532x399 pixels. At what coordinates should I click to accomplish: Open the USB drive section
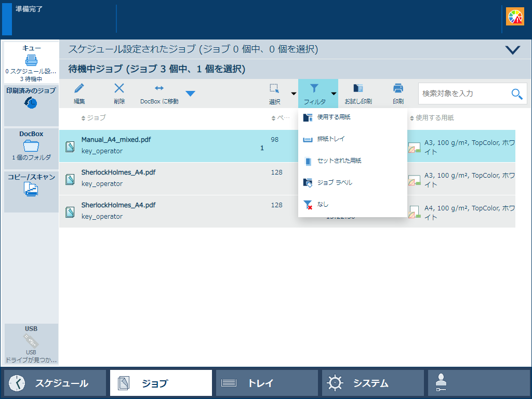pyautogui.click(x=31, y=344)
